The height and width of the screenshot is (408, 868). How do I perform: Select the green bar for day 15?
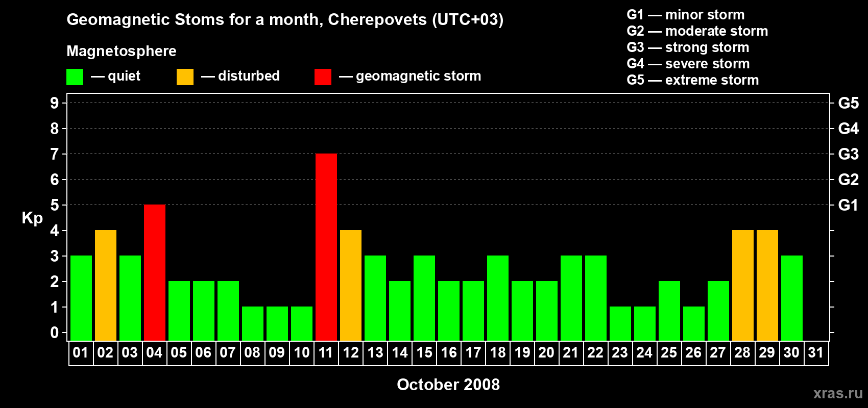click(x=424, y=298)
